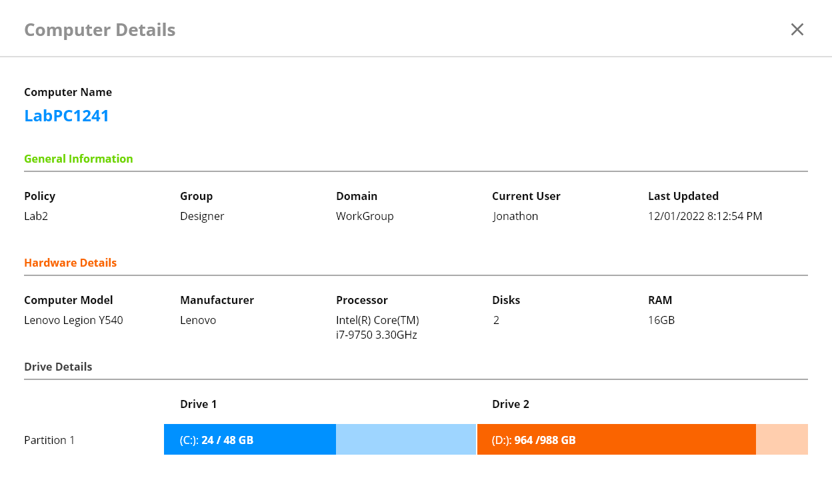Click the Drive 2 column label
This screenshot has height=504, width=832.
pyautogui.click(x=511, y=404)
